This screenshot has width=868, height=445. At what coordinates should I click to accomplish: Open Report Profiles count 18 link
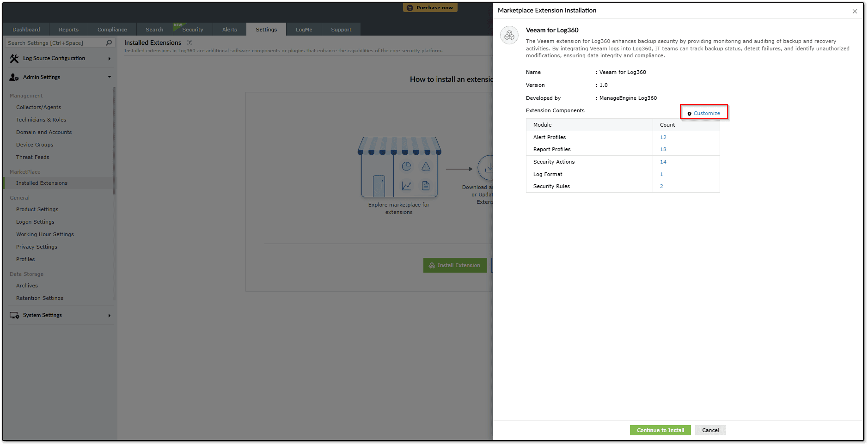click(663, 149)
